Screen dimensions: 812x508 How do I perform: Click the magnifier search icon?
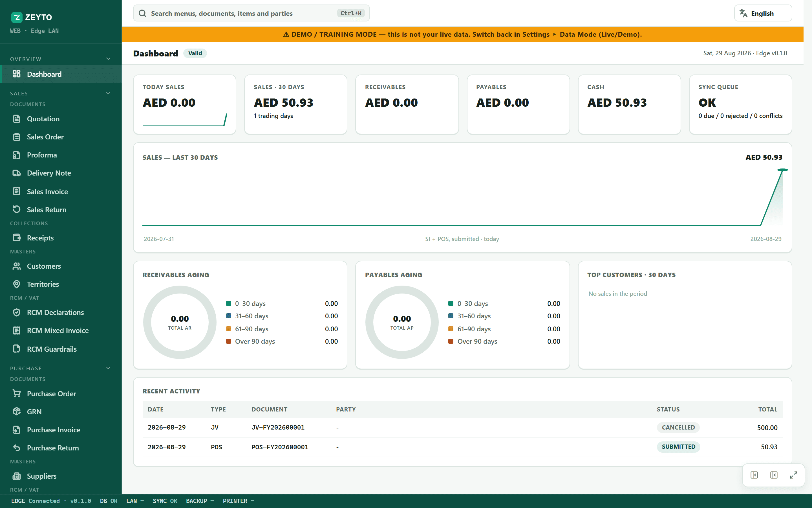(142, 14)
